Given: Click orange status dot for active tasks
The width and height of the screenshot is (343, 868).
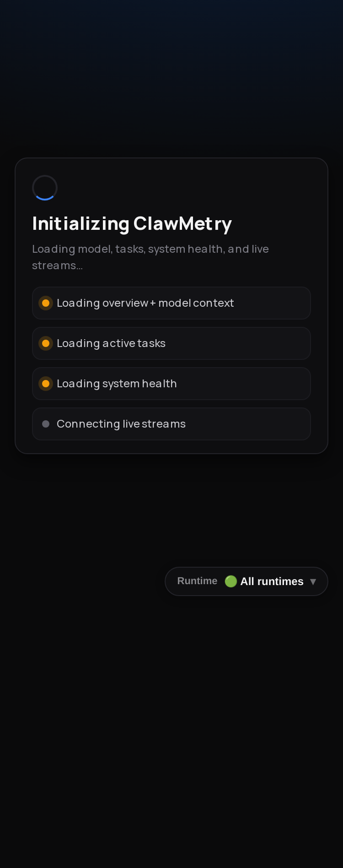Looking at the screenshot, I should [x=46, y=343].
